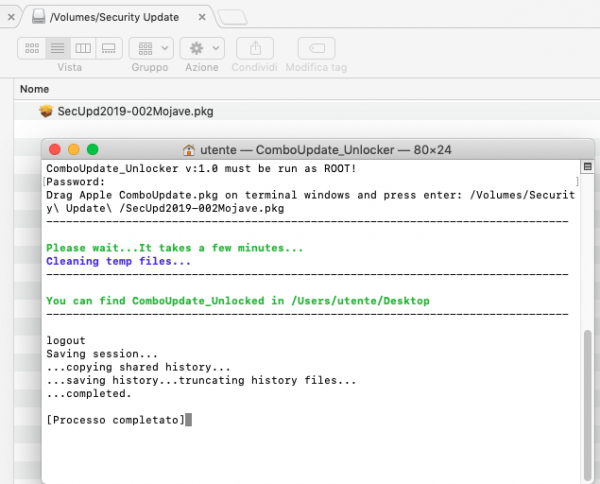The width and height of the screenshot is (600, 484).
Task: Click the Condividi share button
Action: 255,48
